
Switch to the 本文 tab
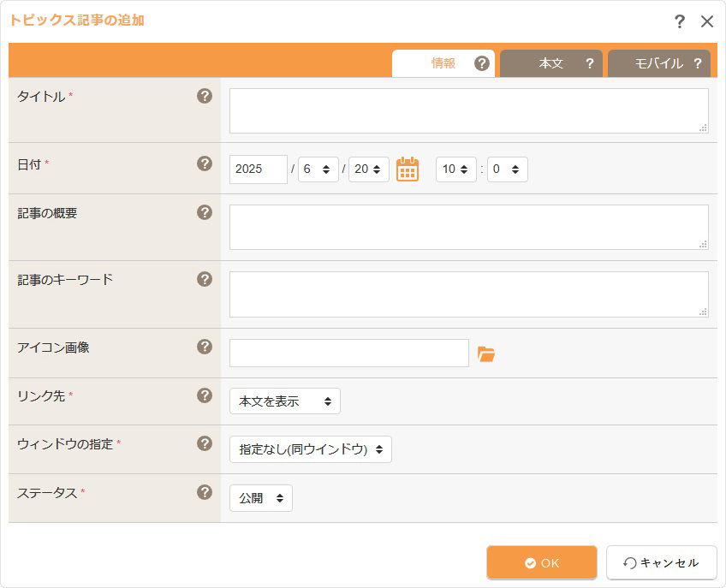point(551,63)
